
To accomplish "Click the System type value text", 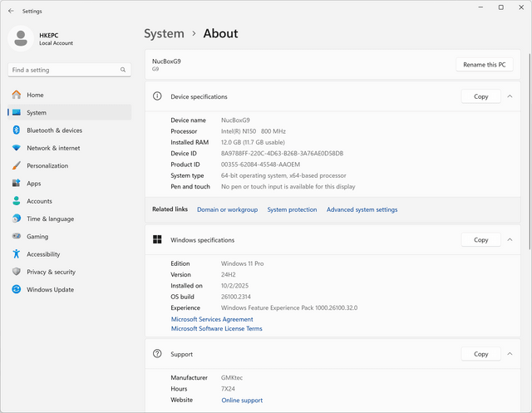I will coord(283,175).
